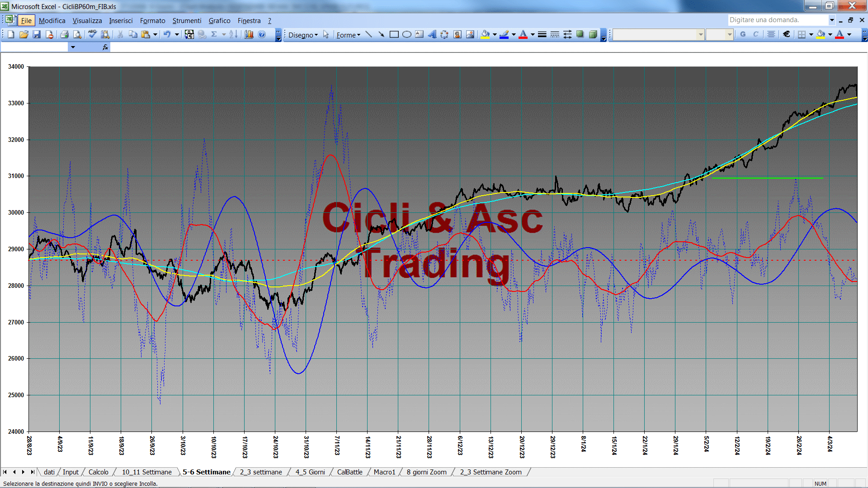Undo the last action
This screenshot has width=868, height=488.
coord(167,34)
